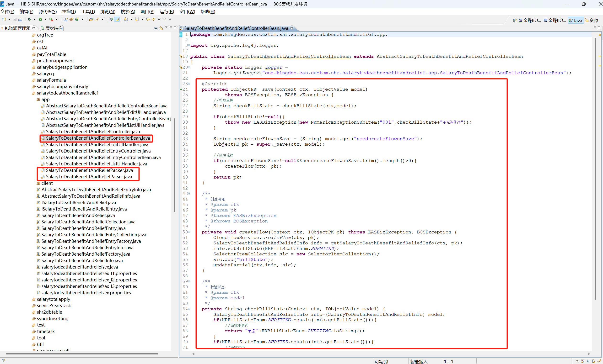This screenshot has width=603, height=364.
Task: Click the Open Perspective icon
Action: point(515,20)
